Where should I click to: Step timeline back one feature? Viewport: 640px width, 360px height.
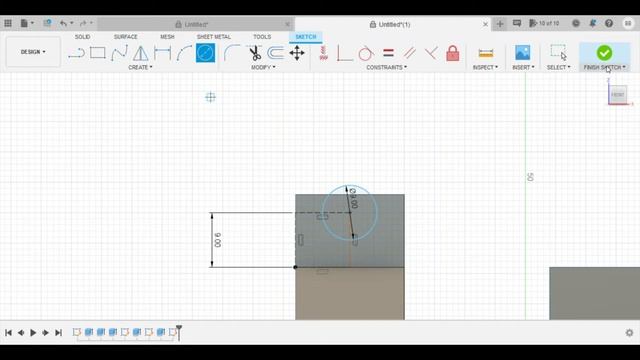tap(20, 333)
